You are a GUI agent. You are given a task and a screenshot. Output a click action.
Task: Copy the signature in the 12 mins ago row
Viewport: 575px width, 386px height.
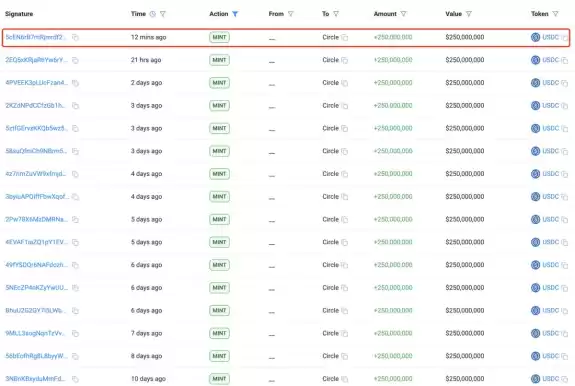pyautogui.click(x=75, y=37)
